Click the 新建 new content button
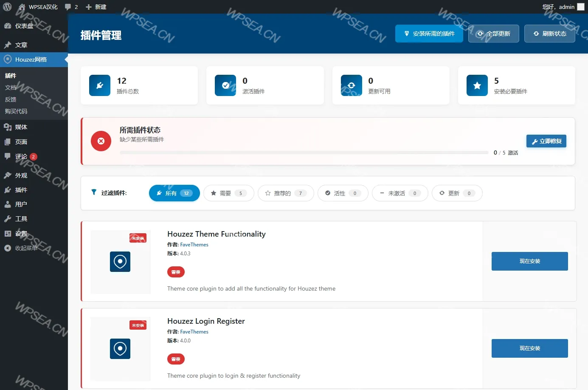This screenshot has width=588, height=390. point(96,7)
